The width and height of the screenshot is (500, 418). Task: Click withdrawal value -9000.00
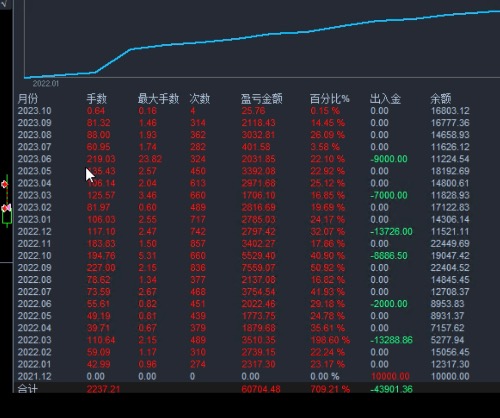[389, 159]
